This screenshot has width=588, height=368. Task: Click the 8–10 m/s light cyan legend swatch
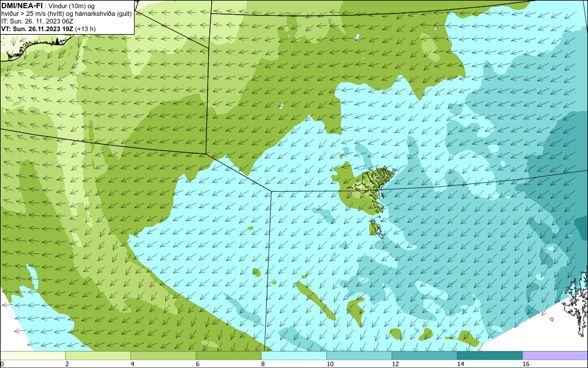pyautogui.click(x=293, y=355)
